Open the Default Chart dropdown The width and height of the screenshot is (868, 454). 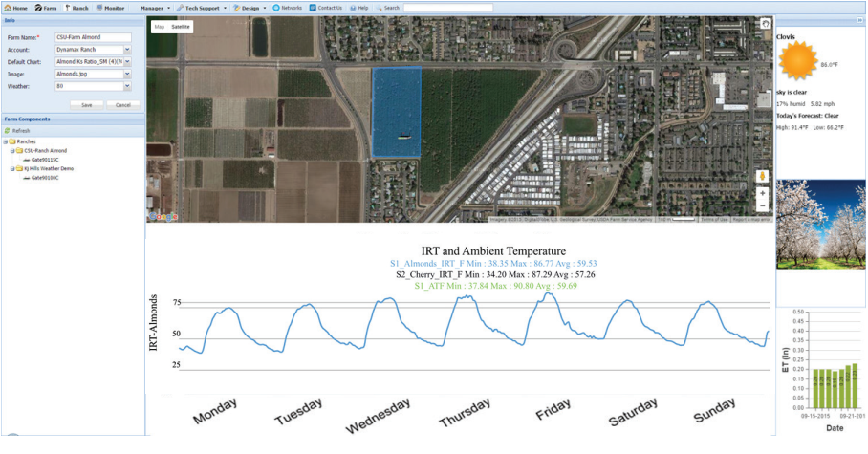(x=127, y=61)
